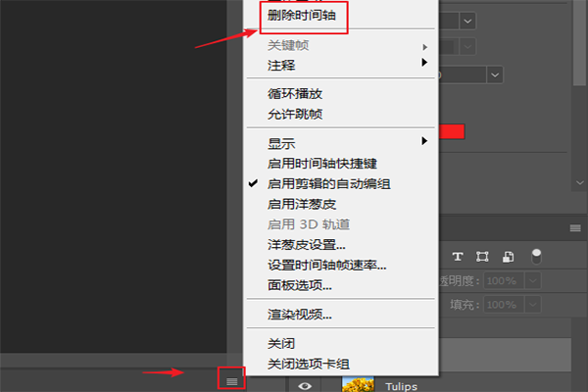
Task: Open the timeline panel menu icon
Action: click(x=231, y=381)
